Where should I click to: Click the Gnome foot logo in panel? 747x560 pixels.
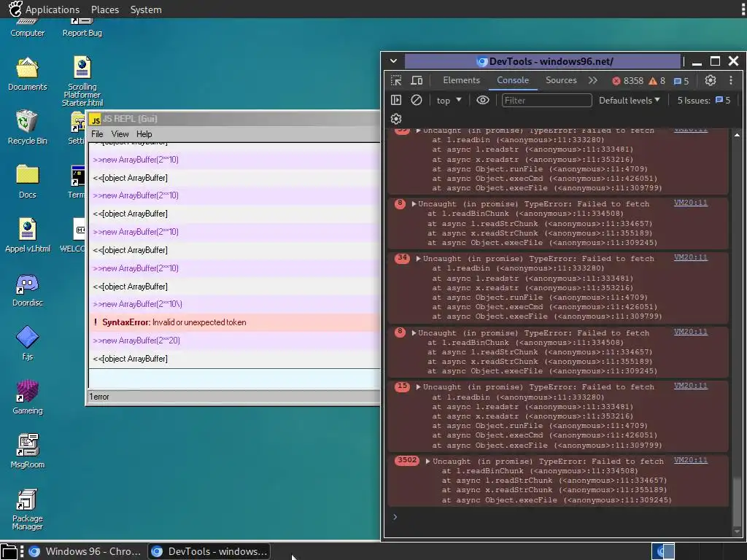(15, 9)
